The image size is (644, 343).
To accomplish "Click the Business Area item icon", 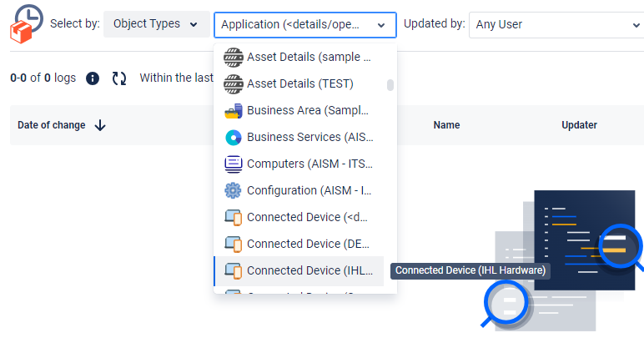I will click(234, 110).
